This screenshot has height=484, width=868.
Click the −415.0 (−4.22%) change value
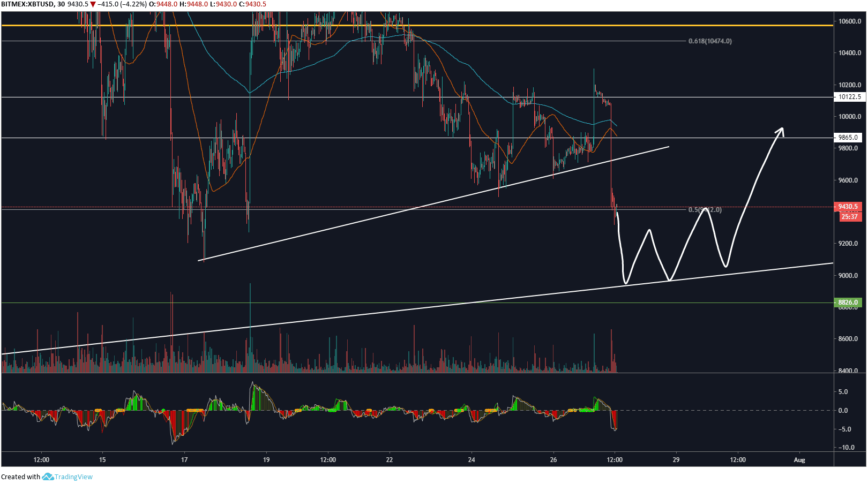(122, 4)
